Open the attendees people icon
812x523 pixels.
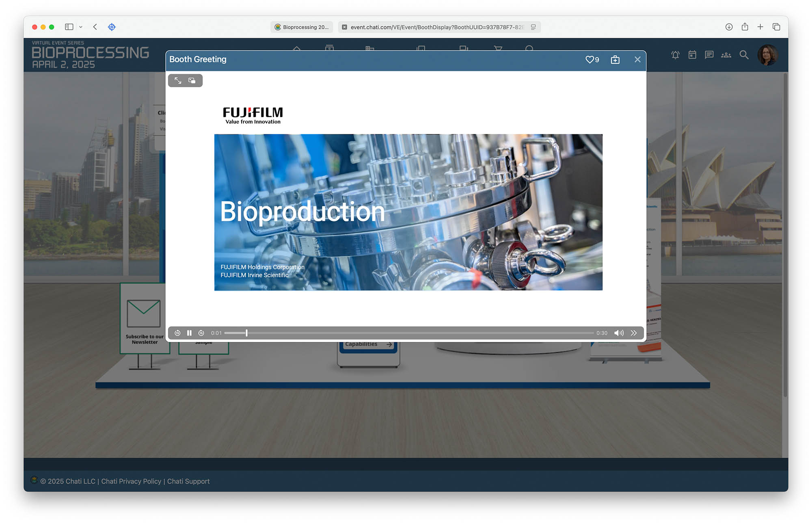click(x=726, y=55)
